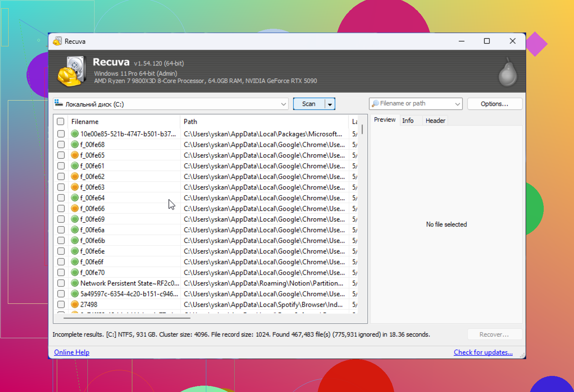574x392 pixels.
Task: Sort by the Path column header
Action: tap(264, 121)
